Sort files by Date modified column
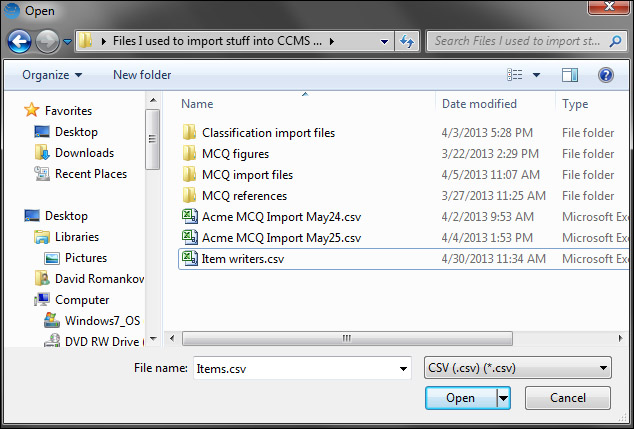 click(x=479, y=104)
